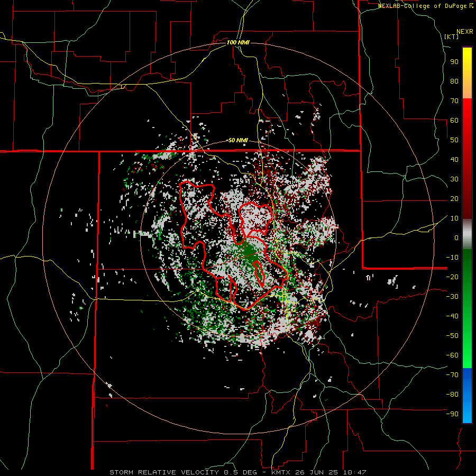This screenshot has width=476, height=476.
Task: Pick the 60 knot legend label
Action: tap(454, 120)
